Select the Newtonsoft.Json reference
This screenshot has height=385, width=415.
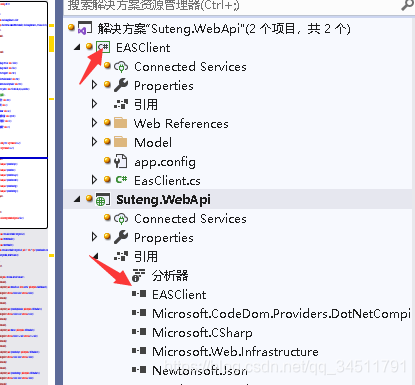[200, 371]
